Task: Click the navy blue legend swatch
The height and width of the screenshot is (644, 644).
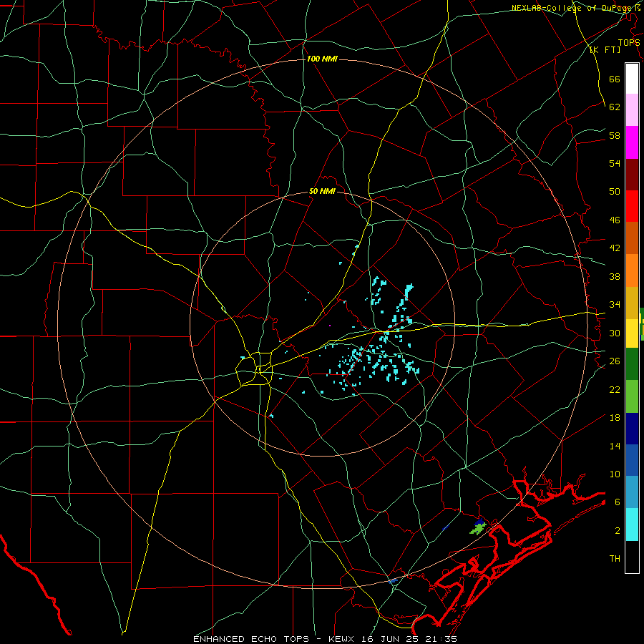Action: (x=632, y=429)
